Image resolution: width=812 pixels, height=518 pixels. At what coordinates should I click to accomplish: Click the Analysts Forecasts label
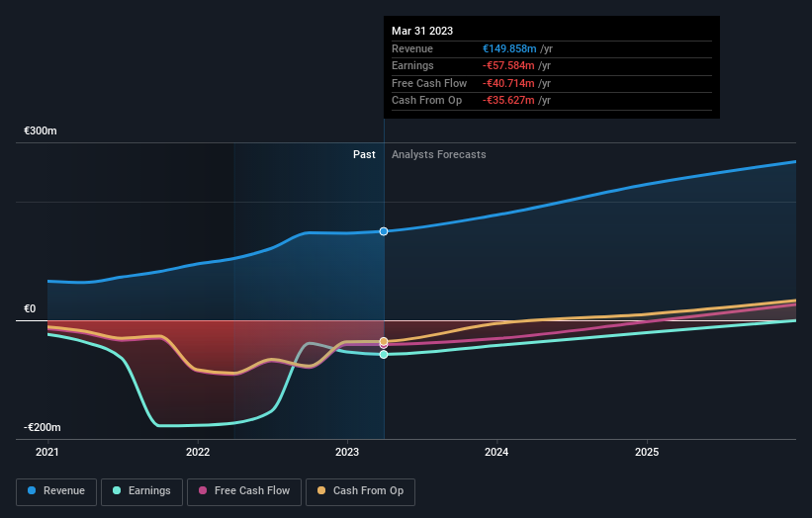pyautogui.click(x=438, y=155)
